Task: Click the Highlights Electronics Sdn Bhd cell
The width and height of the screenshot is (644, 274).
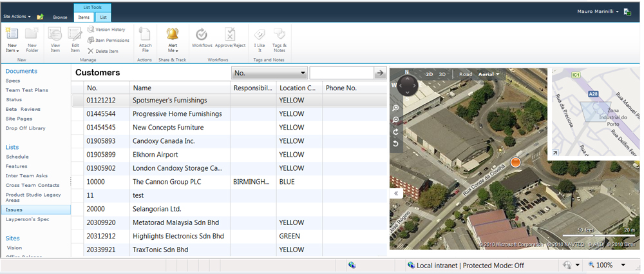Action: 178,236
